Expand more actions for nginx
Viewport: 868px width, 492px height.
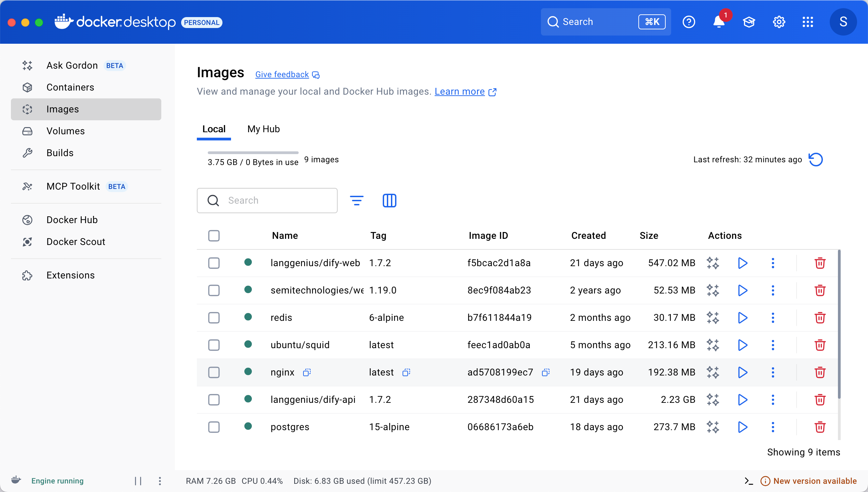(773, 372)
